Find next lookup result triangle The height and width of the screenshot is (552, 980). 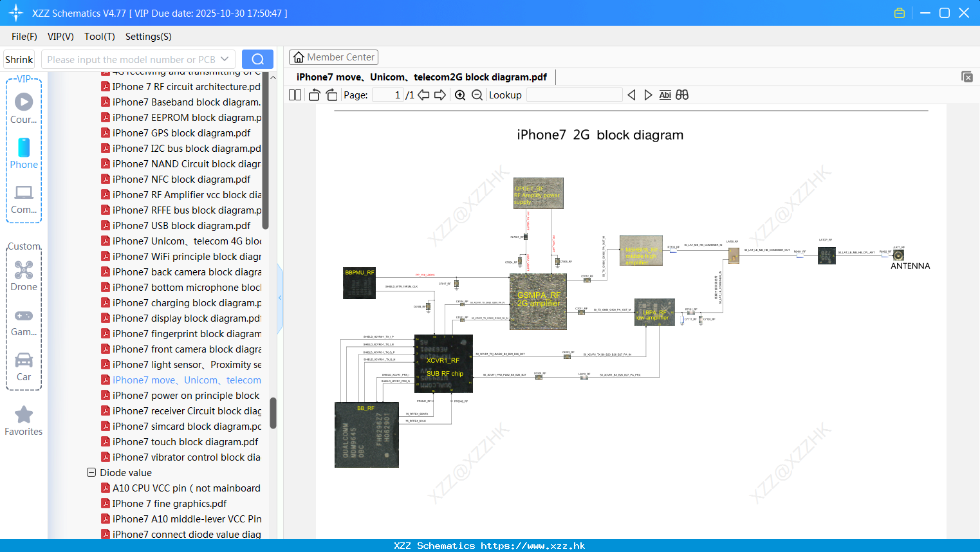tap(648, 95)
